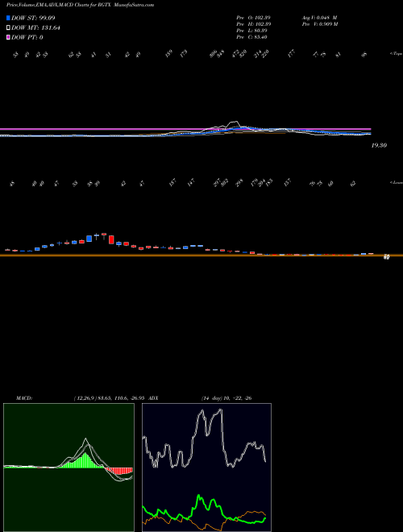Image resolution: width=403 pixels, height=532 pixels.
Task: Click the 'Pre O: 102.39' value
Action: [253, 18]
